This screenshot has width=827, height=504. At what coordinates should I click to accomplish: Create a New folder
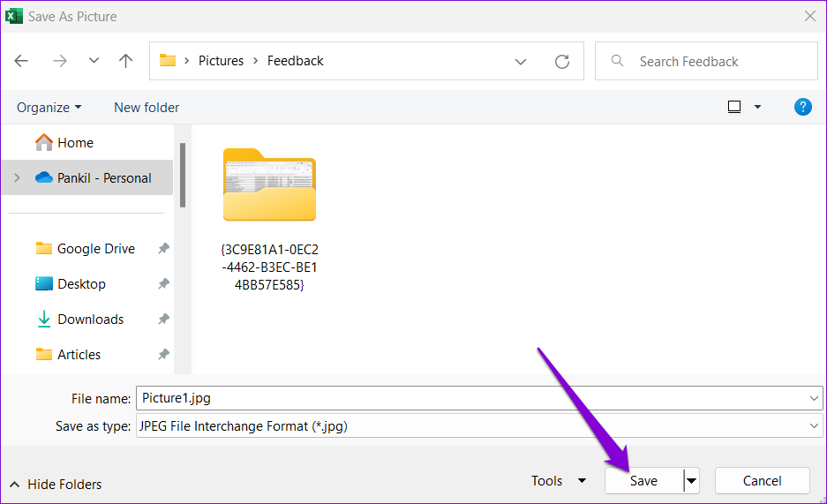coord(147,108)
